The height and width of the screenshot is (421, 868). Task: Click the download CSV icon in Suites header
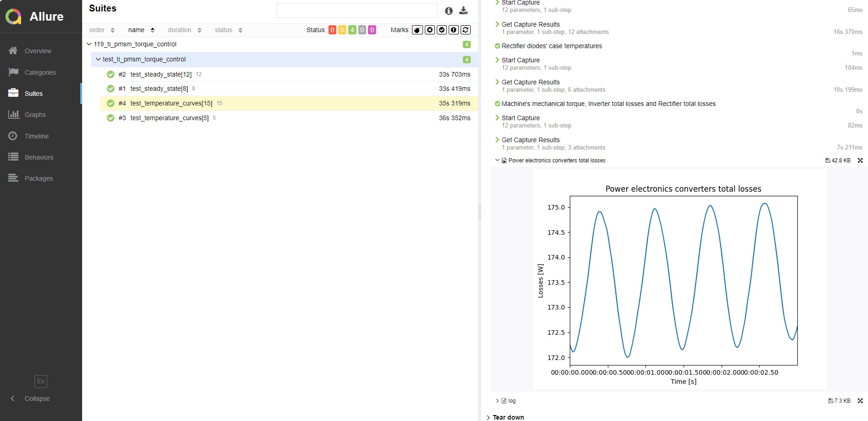tap(463, 11)
